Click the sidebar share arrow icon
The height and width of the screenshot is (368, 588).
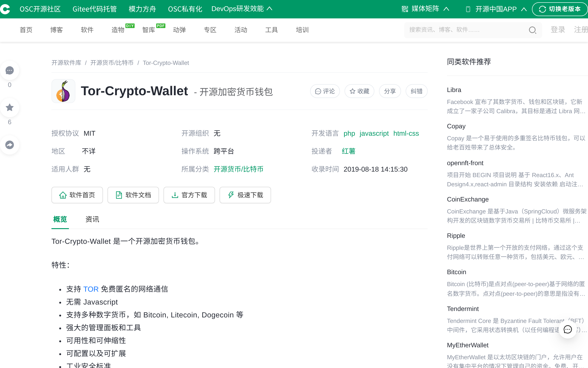[x=9, y=145]
